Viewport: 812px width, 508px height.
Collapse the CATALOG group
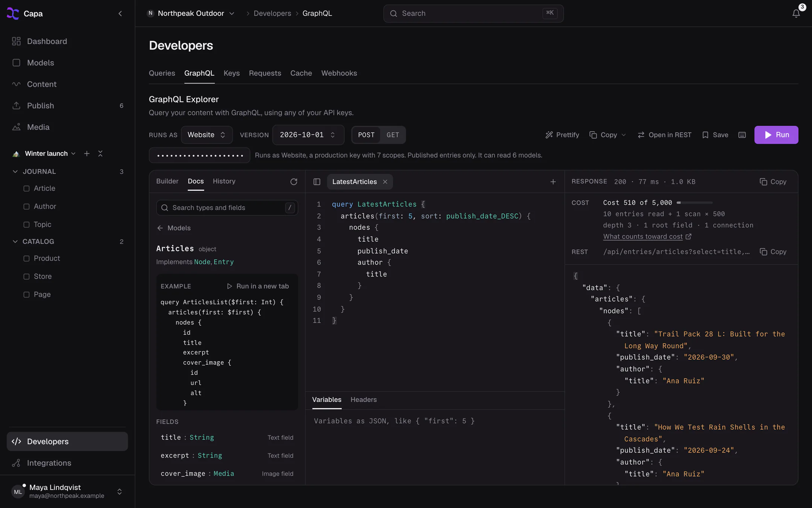[x=15, y=242]
